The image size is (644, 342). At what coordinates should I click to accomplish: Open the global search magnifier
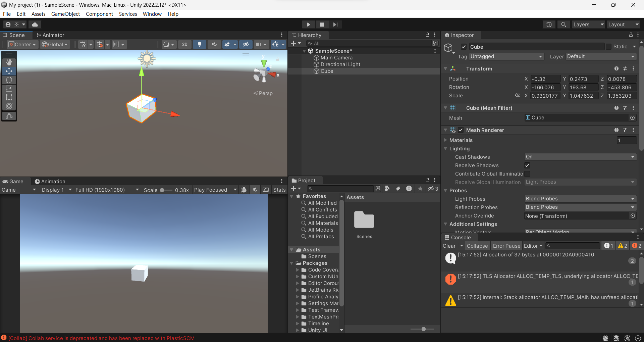564,25
